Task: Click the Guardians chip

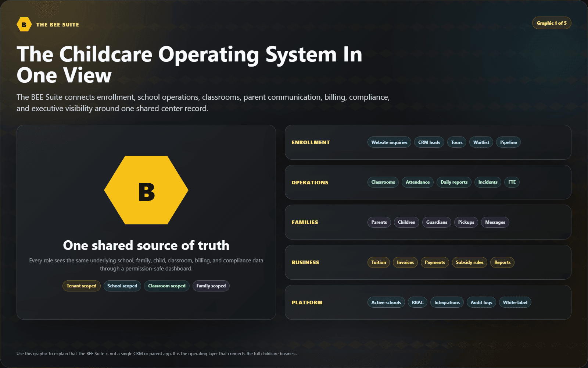Action: pos(437,222)
